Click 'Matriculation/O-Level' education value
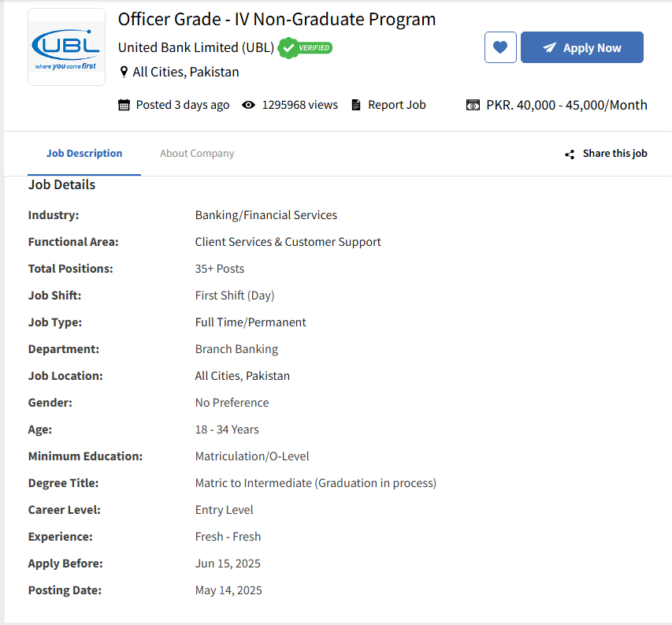Screen dimensions: 672x625 tap(252, 456)
